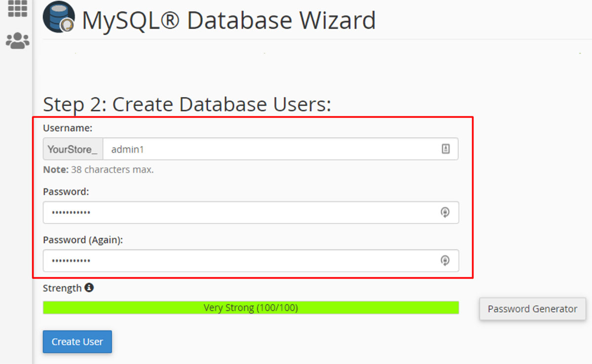
Task: Click the Step 2: Create Database Users heading
Action: coord(187,105)
